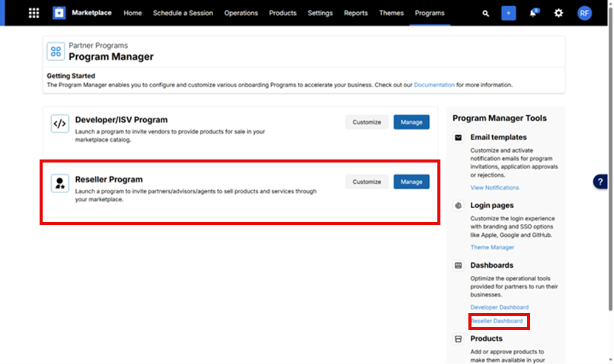Go to Schedule a Session

(183, 13)
